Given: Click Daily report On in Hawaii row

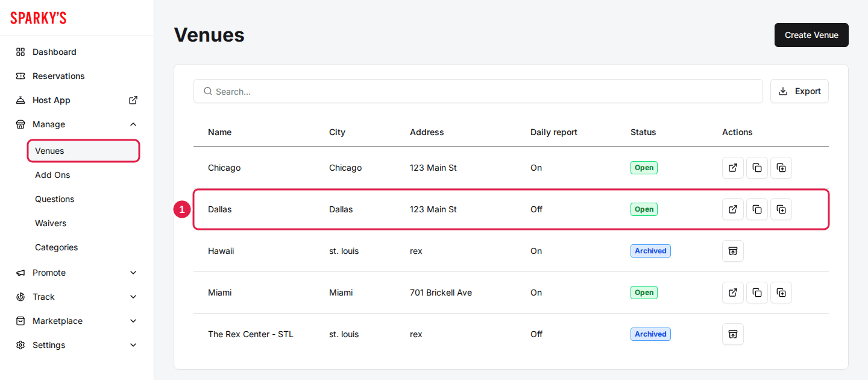Looking at the screenshot, I should [x=536, y=251].
